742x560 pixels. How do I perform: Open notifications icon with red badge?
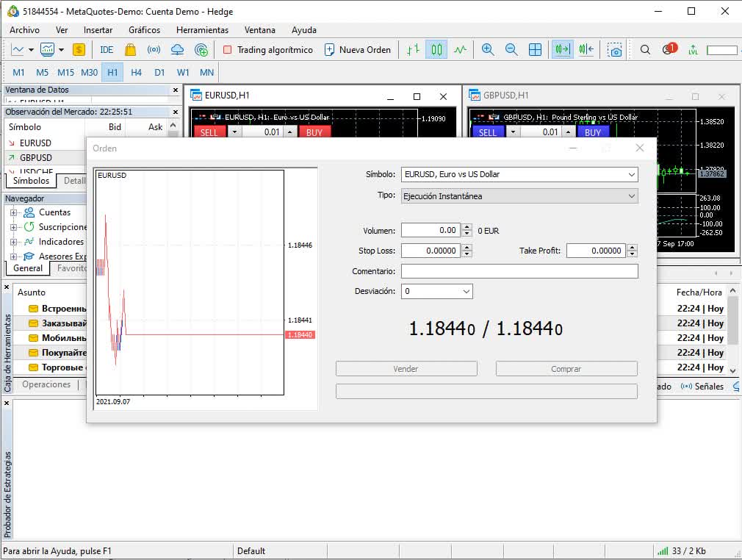[669, 49]
